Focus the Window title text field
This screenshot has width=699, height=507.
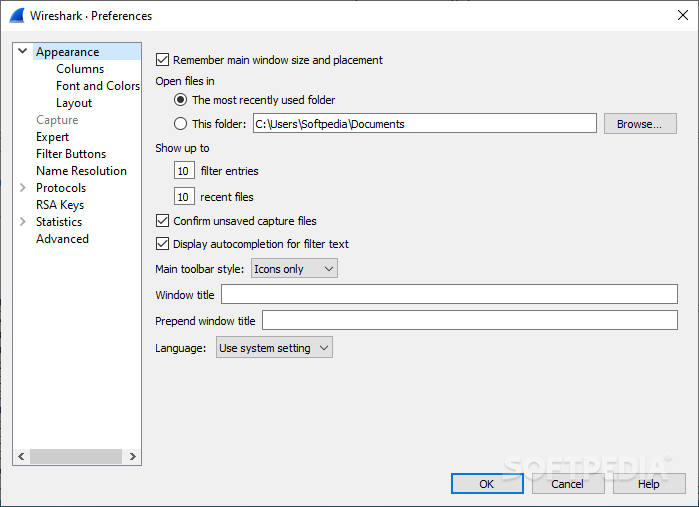coord(449,294)
